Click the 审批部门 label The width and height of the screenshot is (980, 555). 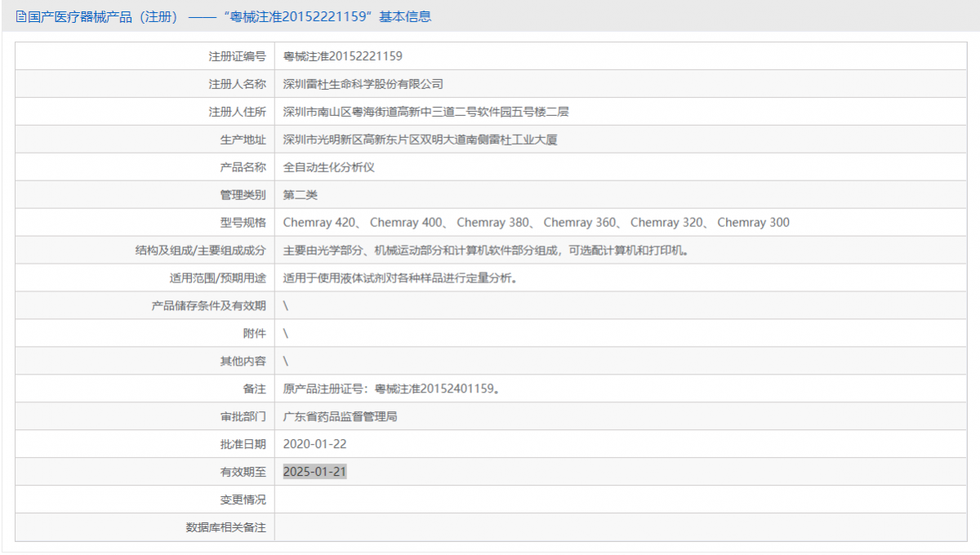click(x=243, y=416)
